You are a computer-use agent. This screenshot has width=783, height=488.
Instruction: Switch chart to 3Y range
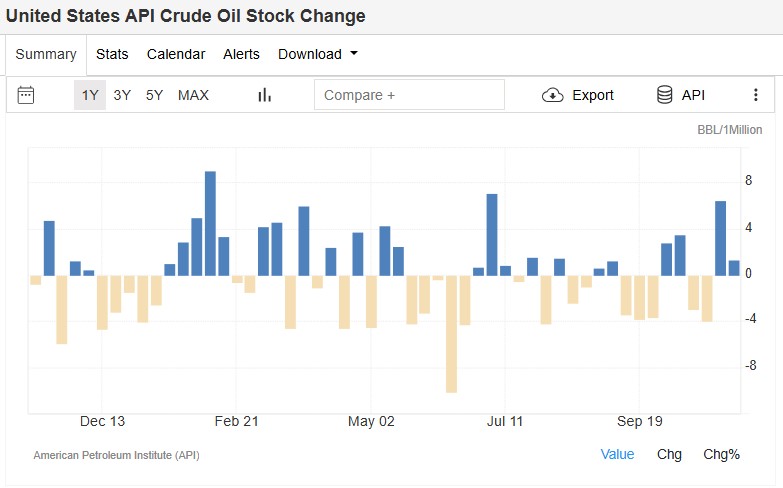pyautogui.click(x=122, y=95)
